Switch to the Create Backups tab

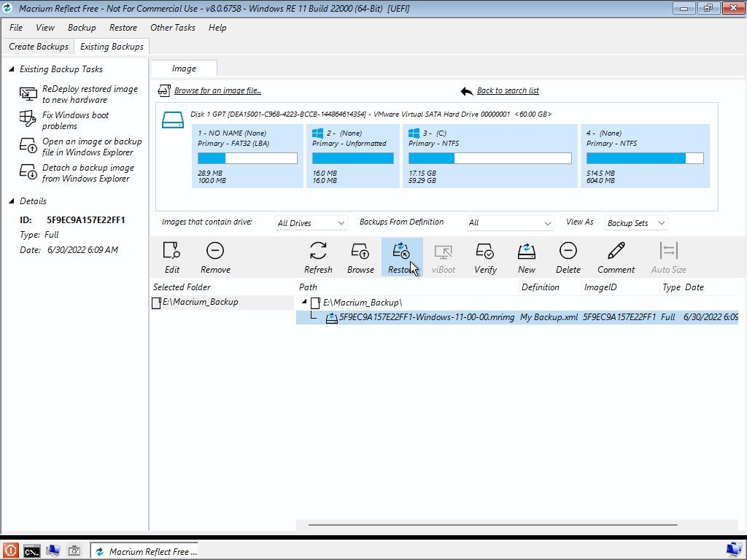pyautogui.click(x=39, y=46)
